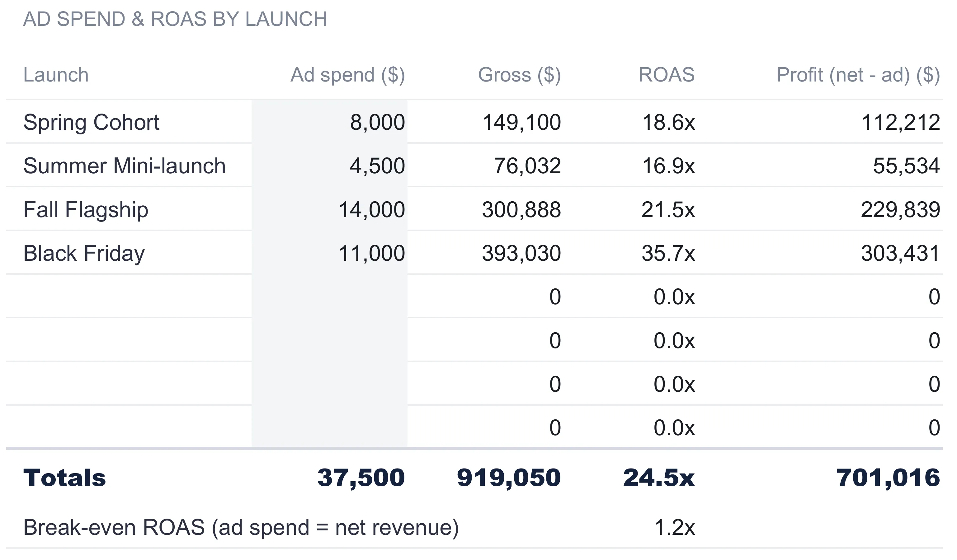The width and height of the screenshot is (957, 560).
Task: Click Black Friday ROAS 35.7x
Action: tap(668, 254)
